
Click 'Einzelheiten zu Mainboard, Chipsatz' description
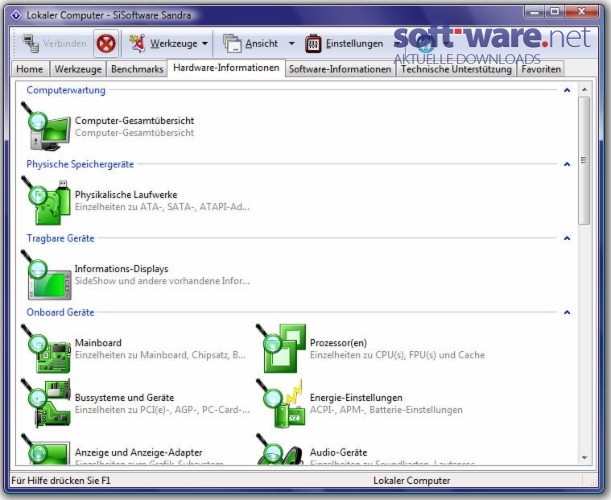[160, 355]
